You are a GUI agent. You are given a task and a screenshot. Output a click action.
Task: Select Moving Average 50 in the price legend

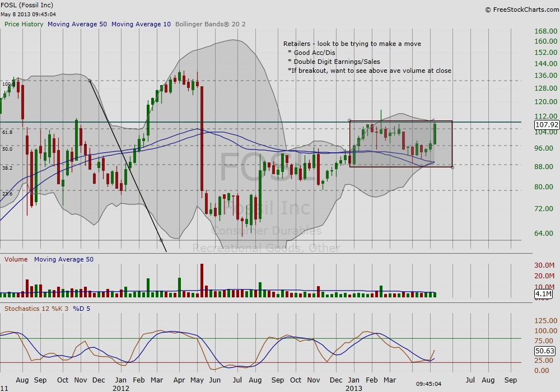click(77, 24)
